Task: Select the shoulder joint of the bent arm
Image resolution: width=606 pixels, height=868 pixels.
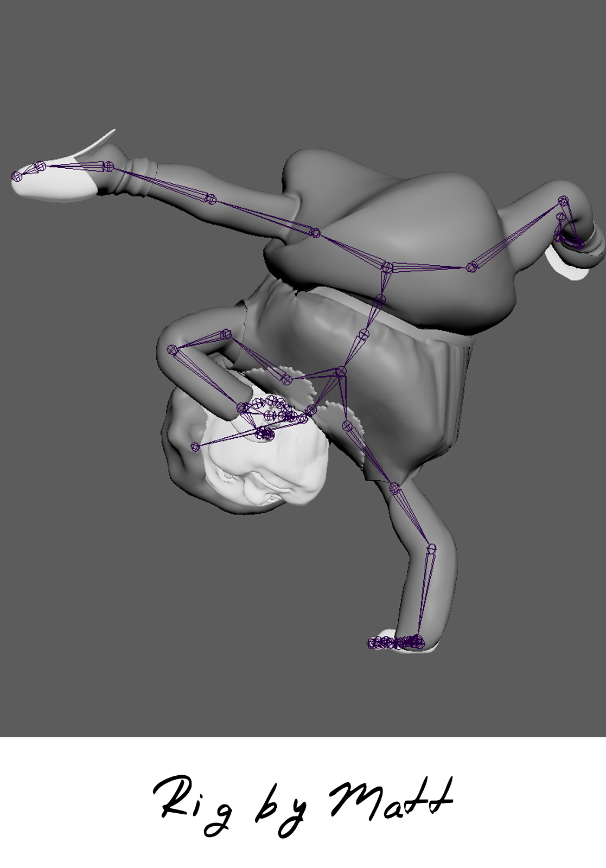Action: pos(226,334)
